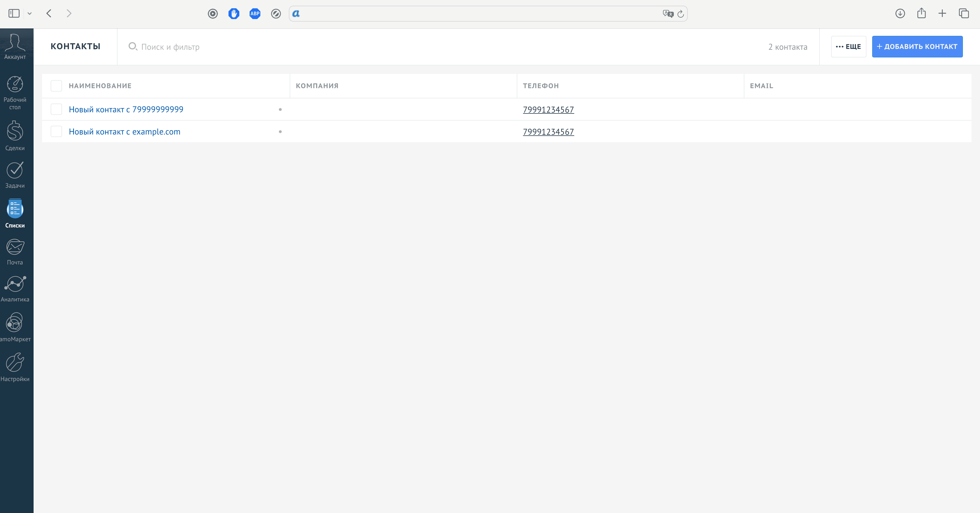980x513 pixels.
Task: Sort by the НАИМЕНОВАНИЕ column header
Action: (x=100, y=86)
